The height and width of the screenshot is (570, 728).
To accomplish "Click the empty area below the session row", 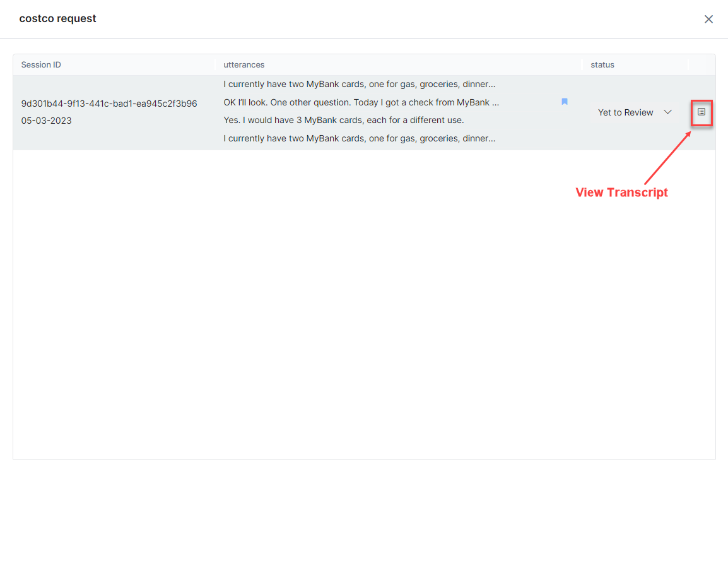I will tap(364, 303).
